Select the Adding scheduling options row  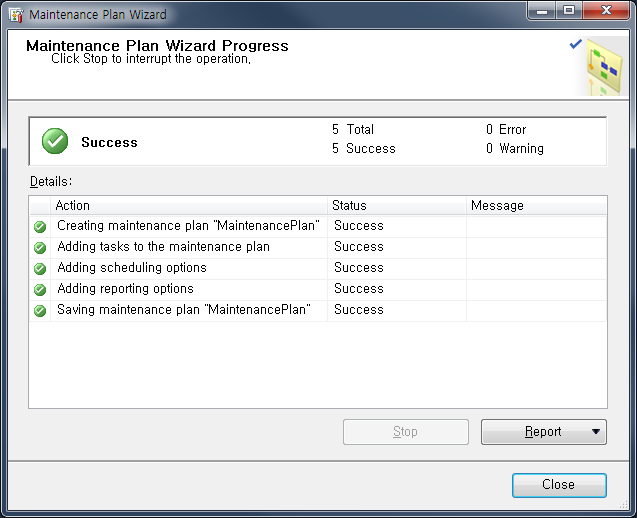(318, 268)
